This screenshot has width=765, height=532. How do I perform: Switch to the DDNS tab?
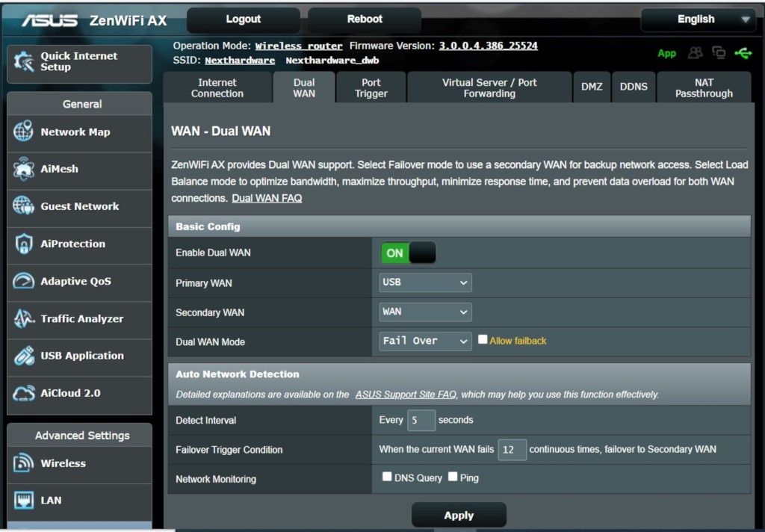634,88
